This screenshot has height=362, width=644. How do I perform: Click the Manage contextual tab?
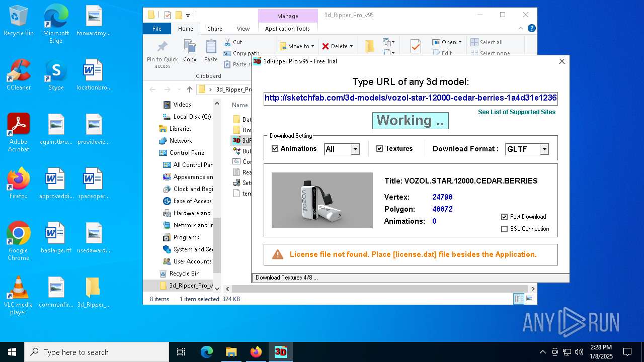point(287,16)
